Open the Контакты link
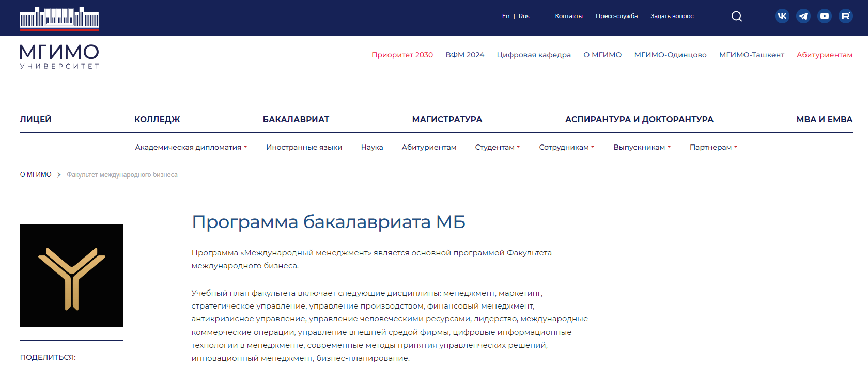868x370 pixels. [569, 16]
